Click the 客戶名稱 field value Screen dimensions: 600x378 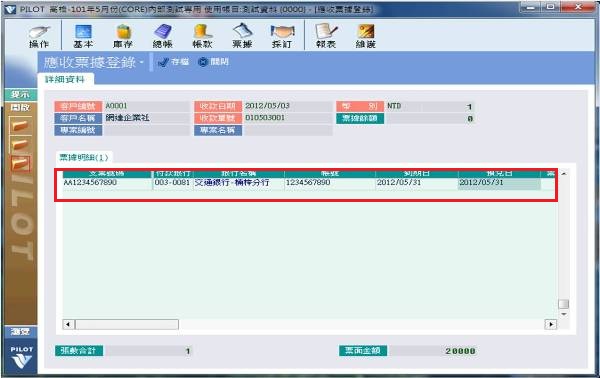[146, 118]
